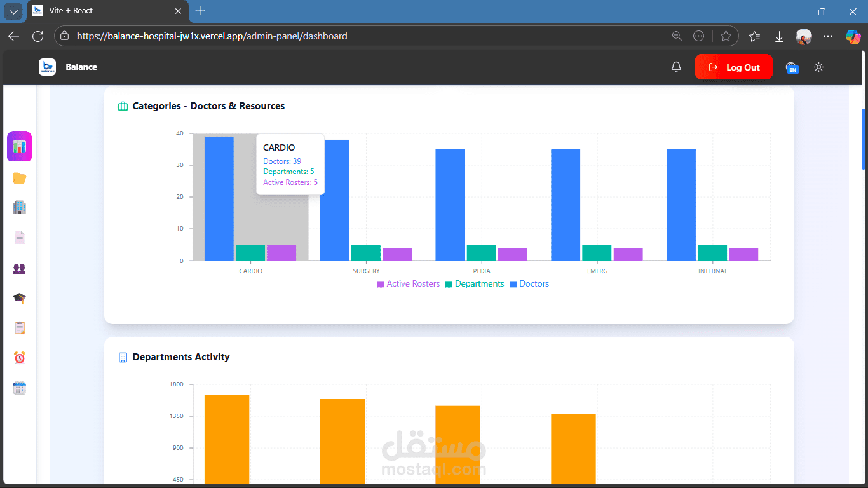This screenshot has width=868, height=488.
Task: Toggle Doctors legend entry in chart
Action: click(x=529, y=284)
